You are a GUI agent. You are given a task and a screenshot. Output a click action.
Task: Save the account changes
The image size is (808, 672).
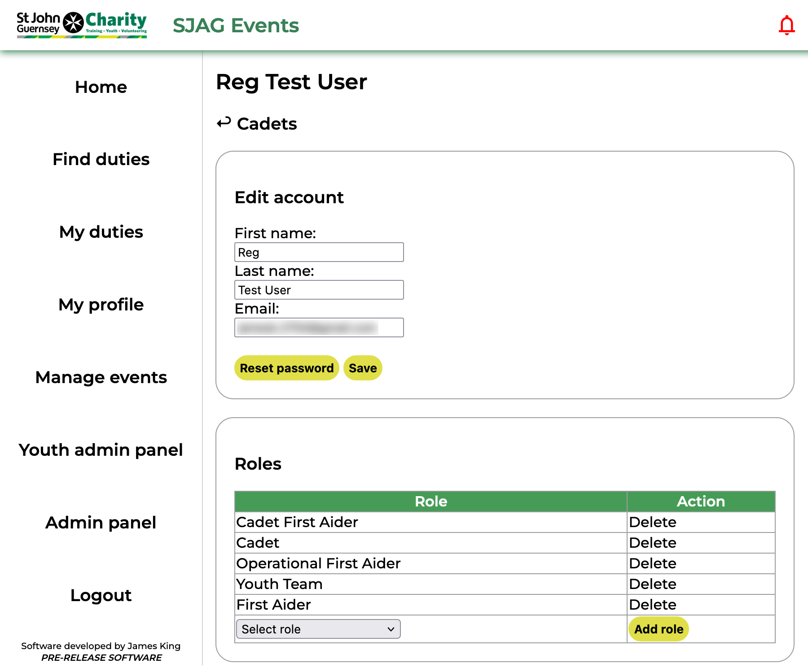(x=363, y=368)
